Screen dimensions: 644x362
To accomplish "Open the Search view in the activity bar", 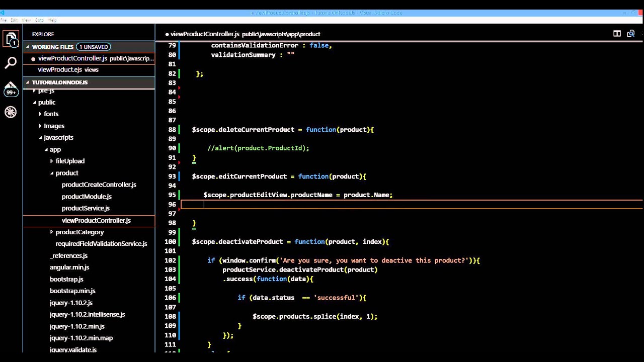I will [11, 63].
